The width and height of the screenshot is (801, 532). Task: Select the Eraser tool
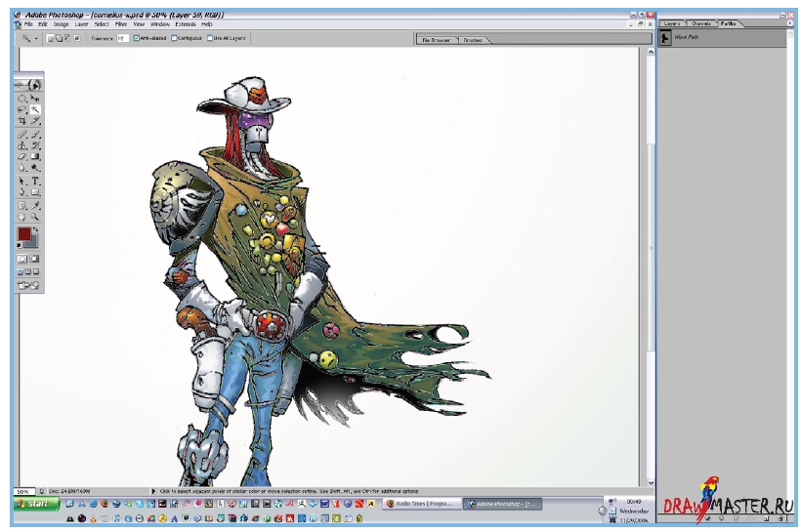coord(22,157)
